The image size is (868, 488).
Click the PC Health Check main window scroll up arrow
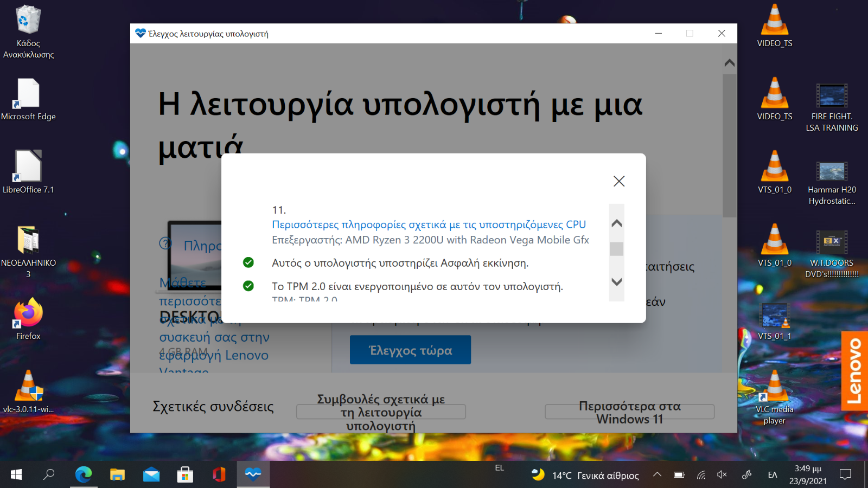click(730, 63)
